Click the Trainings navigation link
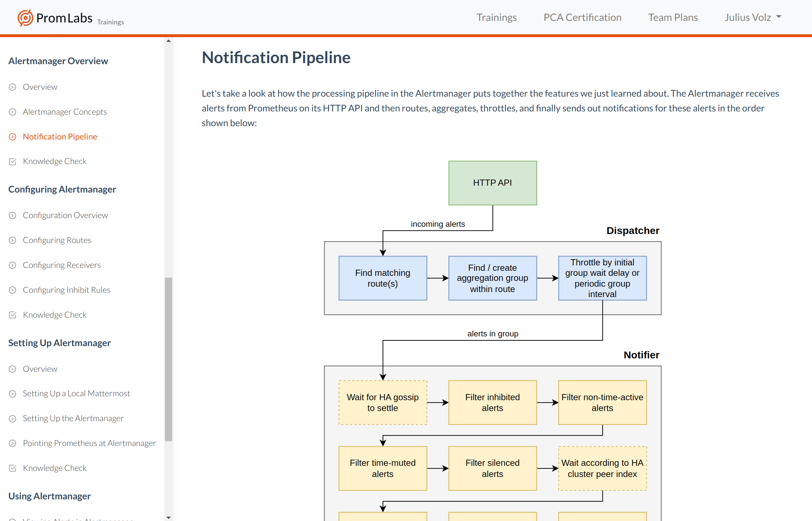This screenshot has height=521, width=812. pyautogui.click(x=497, y=17)
